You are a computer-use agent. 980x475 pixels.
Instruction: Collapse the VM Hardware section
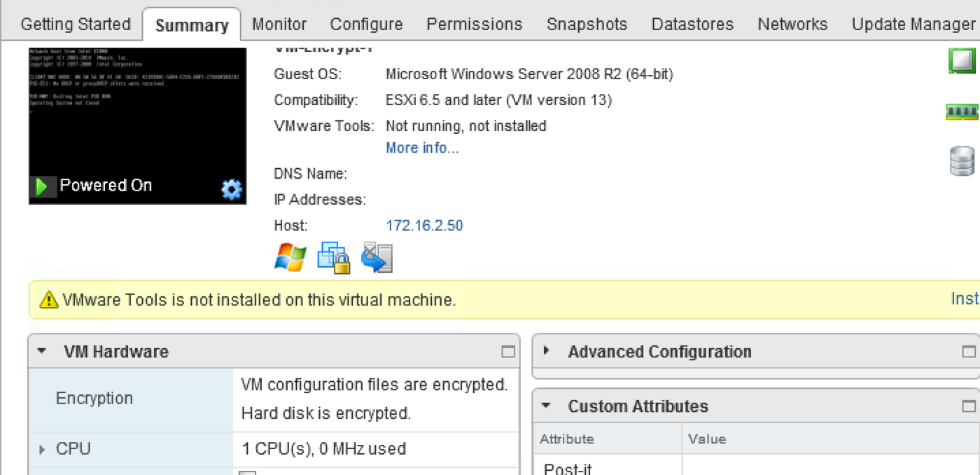pos(41,351)
